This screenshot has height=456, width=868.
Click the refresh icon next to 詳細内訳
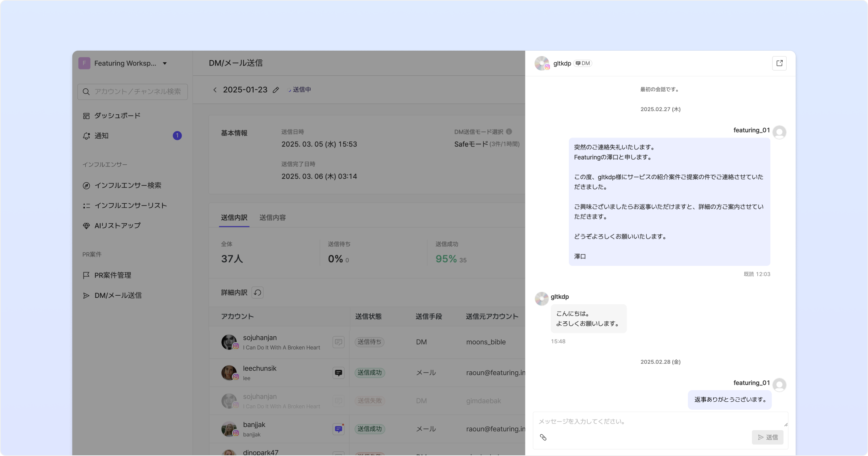click(x=258, y=292)
